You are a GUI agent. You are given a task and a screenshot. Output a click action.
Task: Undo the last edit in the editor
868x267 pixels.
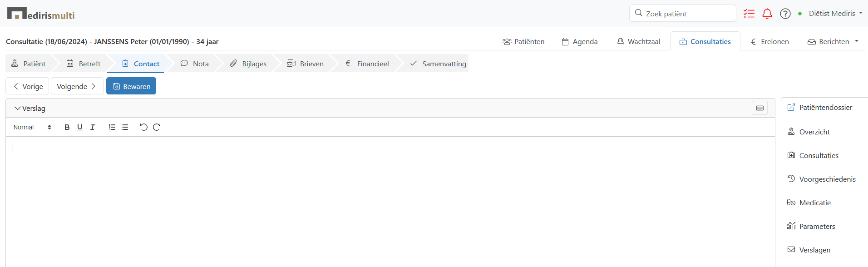coord(143,127)
